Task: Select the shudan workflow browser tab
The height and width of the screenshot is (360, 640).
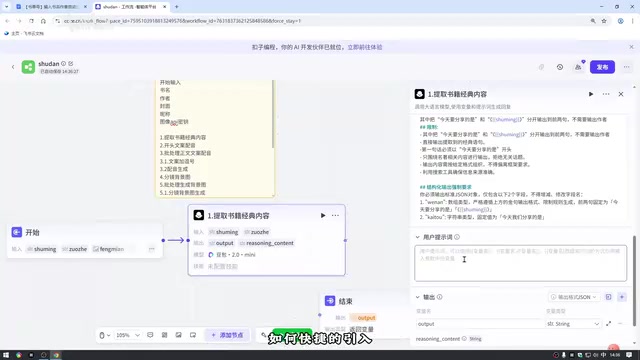Action: pyautogui.click(x=130, y=7)
